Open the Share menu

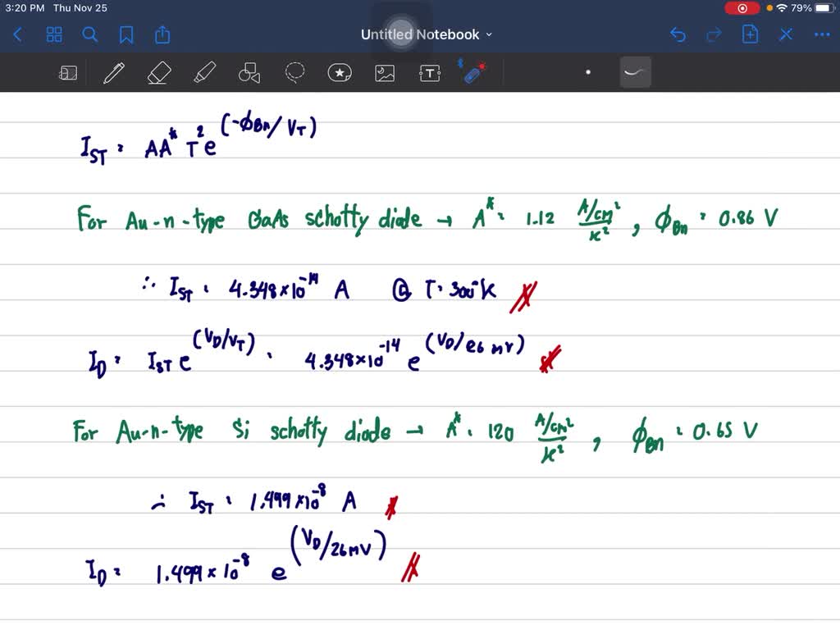[161, 34]
